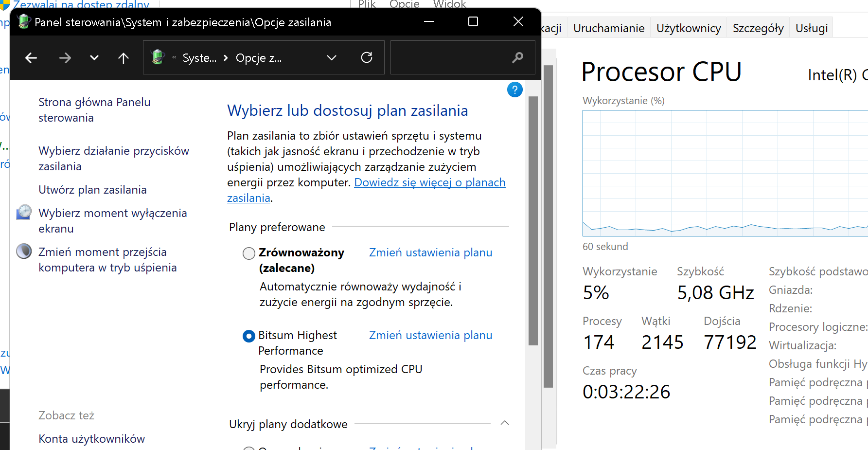Click the Task Manager left pane scrollbar
This screenshot has height=450, width=868.
coord(549,226)
